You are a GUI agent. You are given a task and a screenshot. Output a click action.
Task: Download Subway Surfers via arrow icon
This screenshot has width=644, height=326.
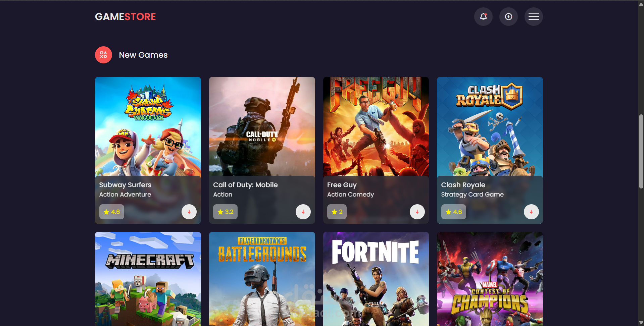(189, 212)
